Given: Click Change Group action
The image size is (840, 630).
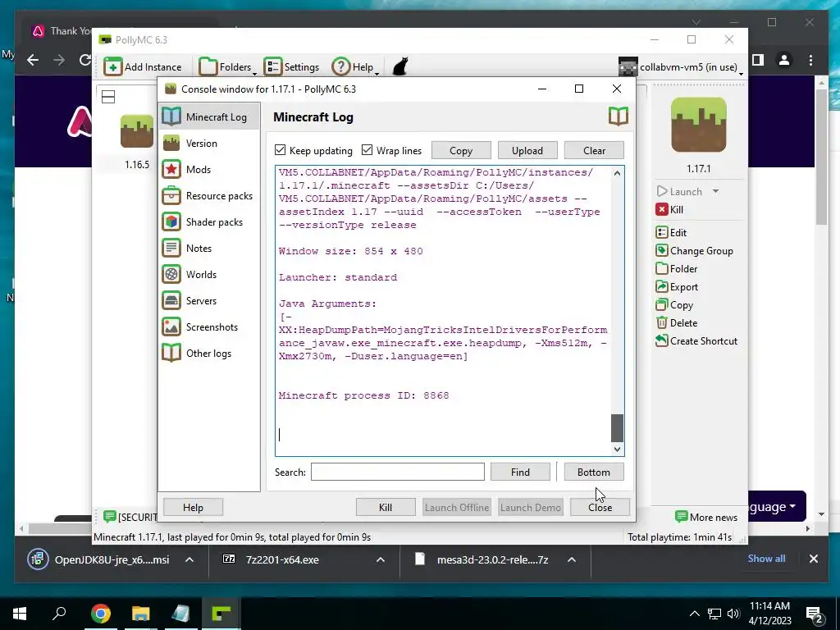Looking at the screenshot, I should [x=694, y=251].
